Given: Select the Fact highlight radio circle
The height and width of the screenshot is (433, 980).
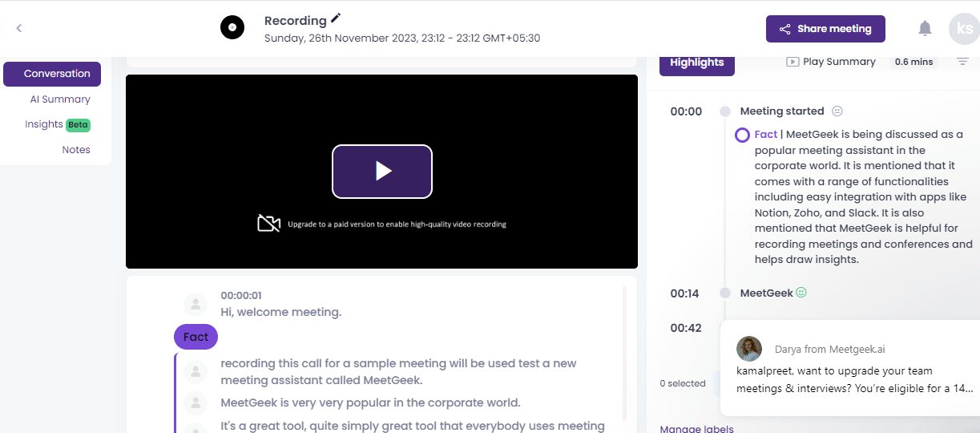Looking at the screenshot, I should (x=742, y=135).
